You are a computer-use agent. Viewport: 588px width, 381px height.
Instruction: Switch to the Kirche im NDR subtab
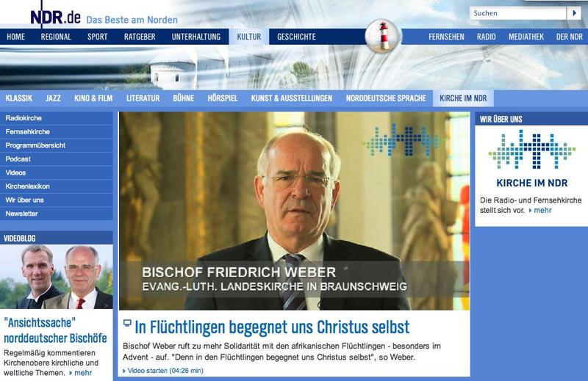coord(463,98)
